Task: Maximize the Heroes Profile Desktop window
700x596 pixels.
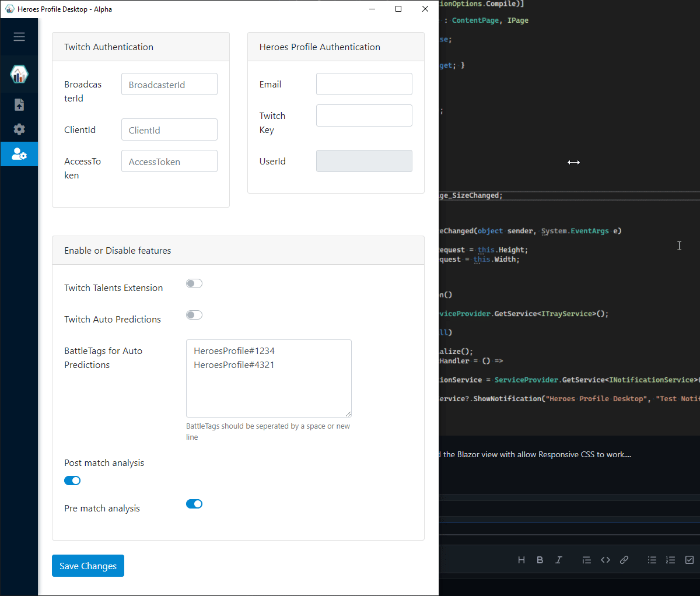Action: (x=398, y=9)
